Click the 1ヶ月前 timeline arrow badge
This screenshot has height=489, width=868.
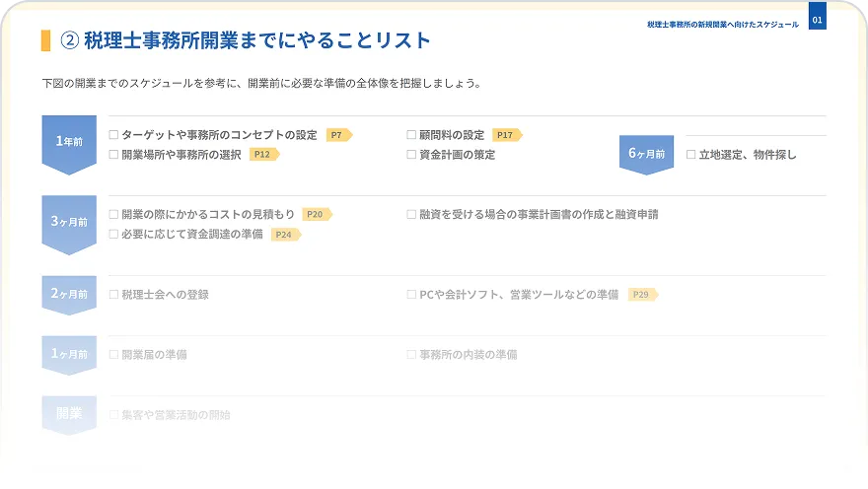click(69, 354)
